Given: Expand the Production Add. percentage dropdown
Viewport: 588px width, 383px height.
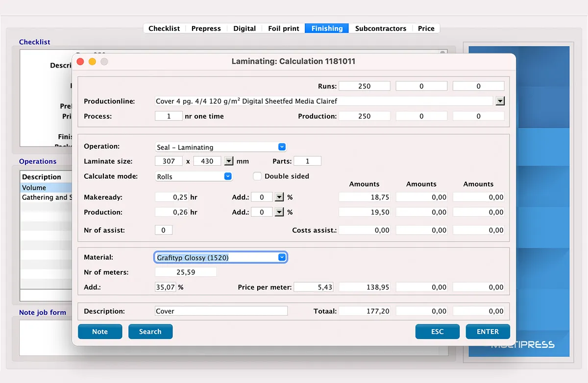Looking at the screenshot, I should tap(279, 212).
